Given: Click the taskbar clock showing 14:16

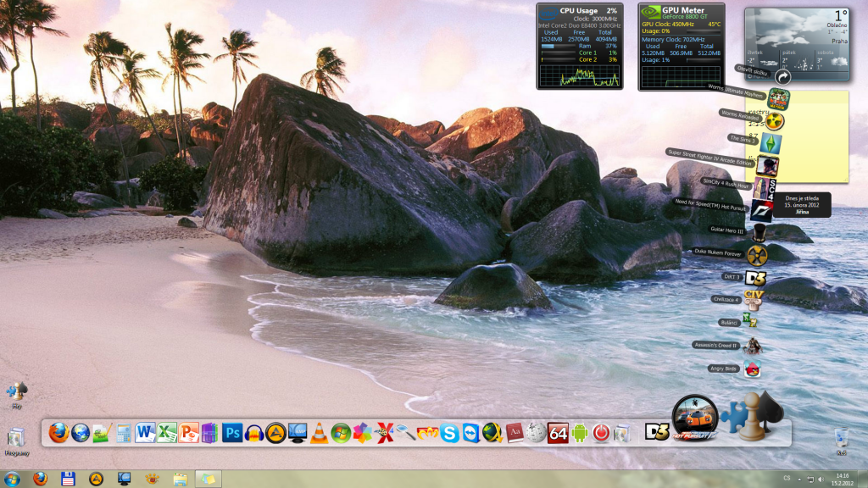Looking at the screenshot, I should click(842, 480).
